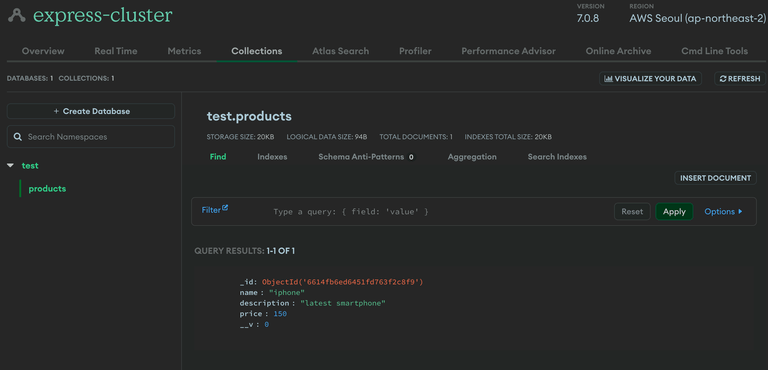
Task: Click the Create Database button
Action: point(91,111)
